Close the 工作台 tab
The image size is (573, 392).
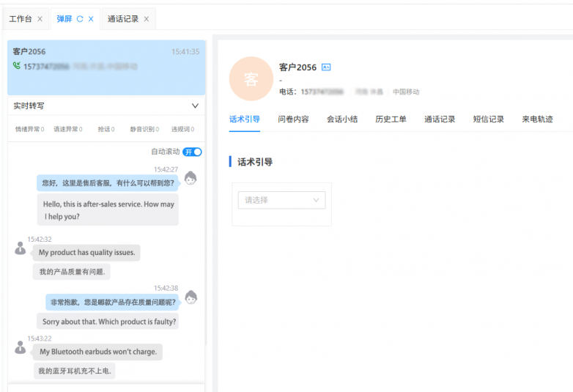40,19
